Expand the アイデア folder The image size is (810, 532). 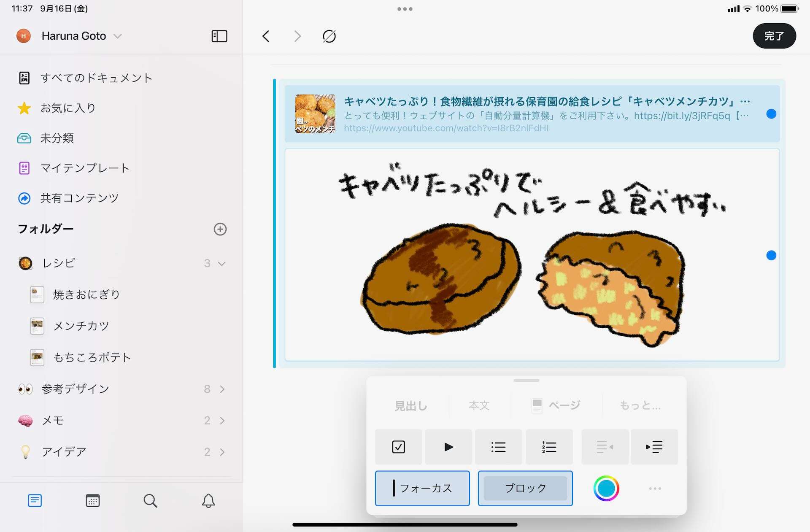point(222,452)
